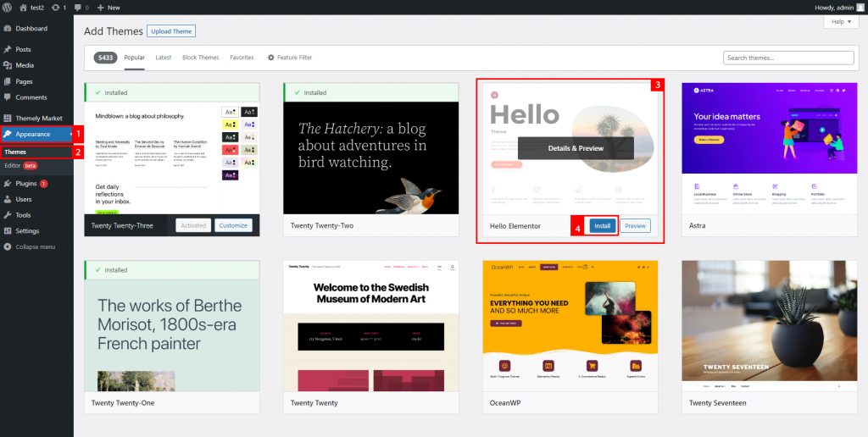Screen dimensions: 868x437
Task: Open the comments bubble in admin bar
Action: [77, 8]
